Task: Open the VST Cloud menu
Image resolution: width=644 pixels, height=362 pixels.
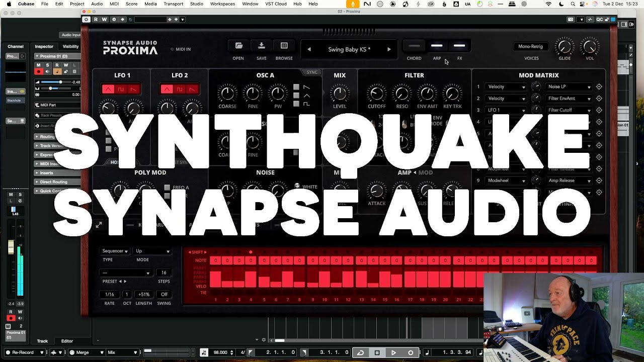Action: click(x=276, y=4)
